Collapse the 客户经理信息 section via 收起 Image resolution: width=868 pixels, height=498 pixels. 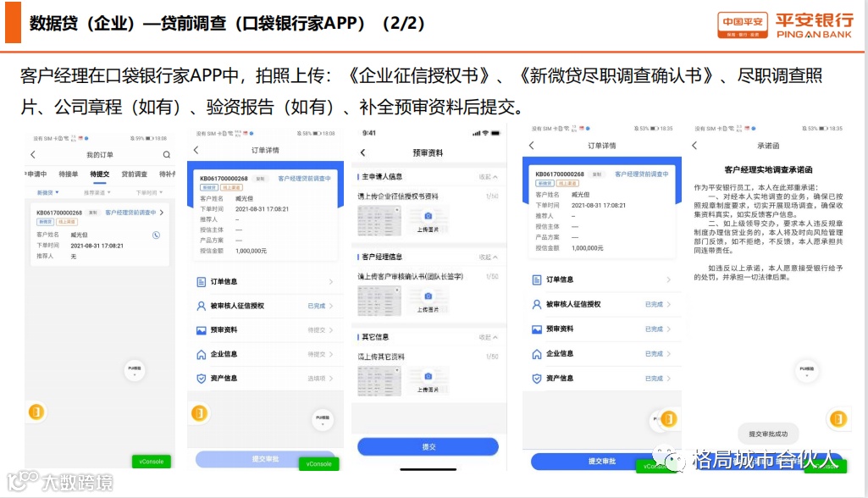489,257
